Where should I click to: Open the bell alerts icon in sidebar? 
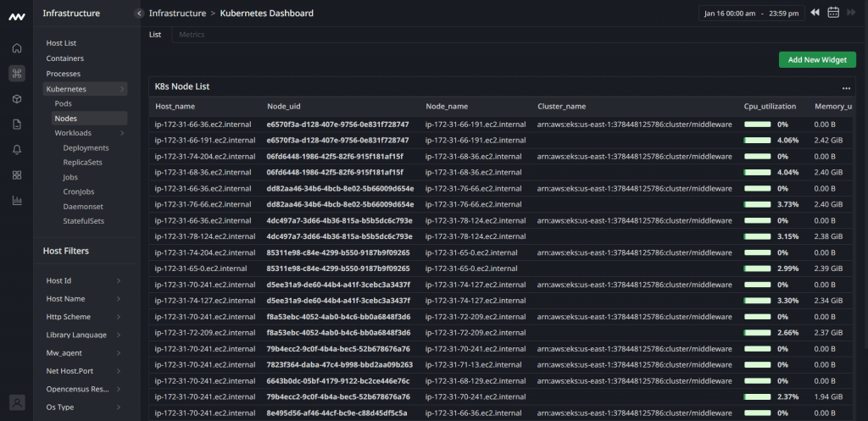17,150
